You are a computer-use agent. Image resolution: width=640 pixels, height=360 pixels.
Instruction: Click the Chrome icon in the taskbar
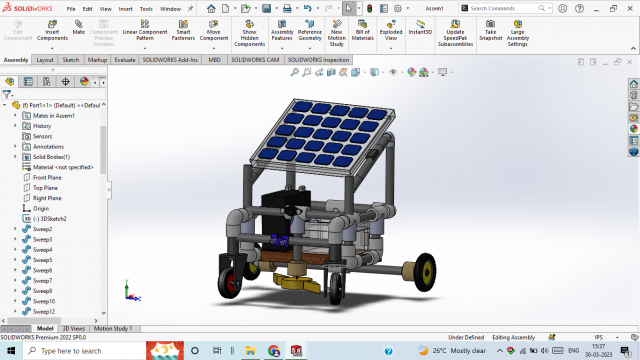pyautogui.click(x=274, y=351)
